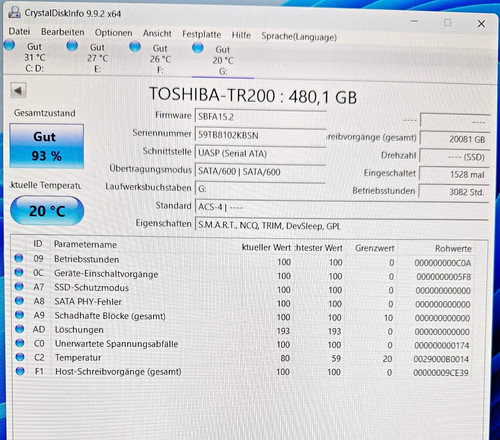
Task: Select the C: D: drive tab
Action: tap(35, 57)
